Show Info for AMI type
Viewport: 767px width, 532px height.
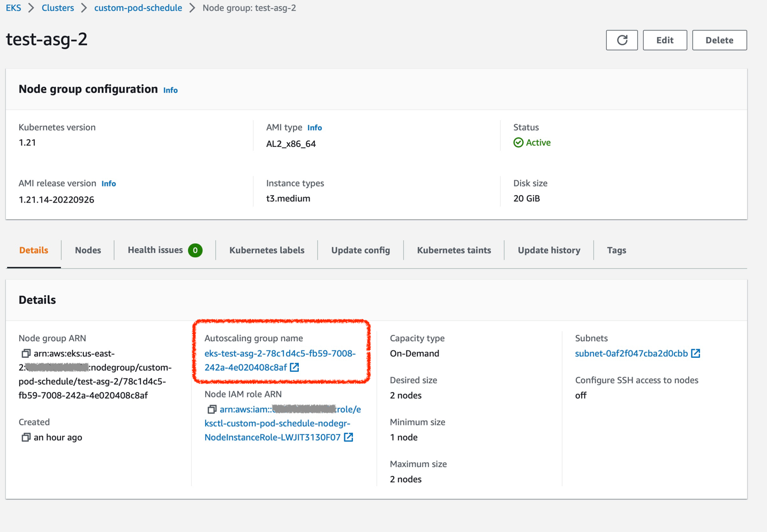coord(314,128)
